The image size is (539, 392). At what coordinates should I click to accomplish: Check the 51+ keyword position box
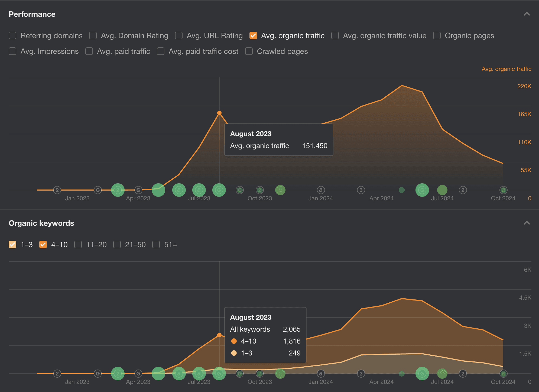156,244
